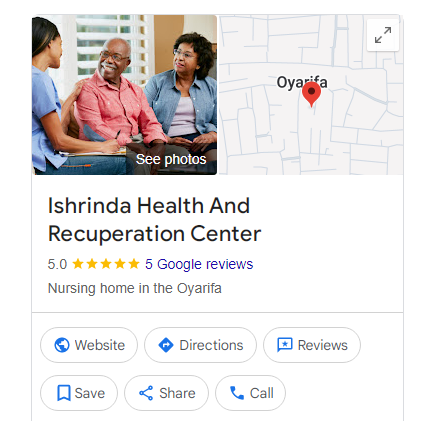Click See photos overlay text
This screenshot has width=437, height=421.
tap(171, 159)
